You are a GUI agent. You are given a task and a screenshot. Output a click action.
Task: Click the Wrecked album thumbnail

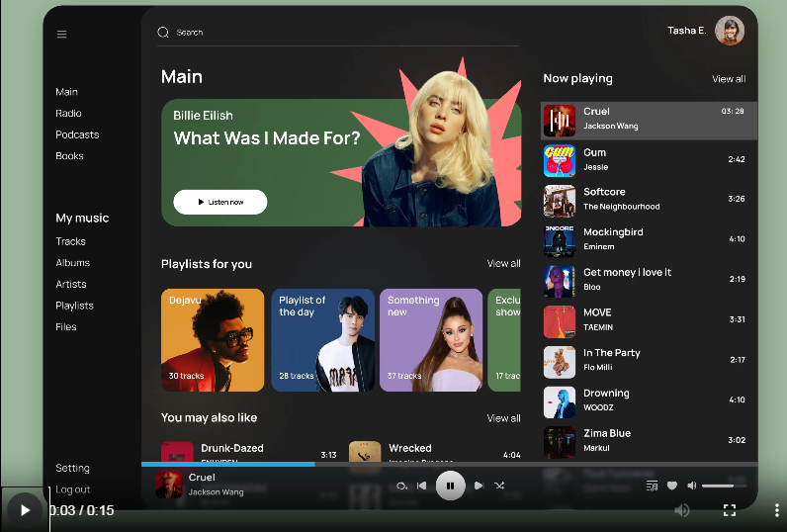pos(365,452)
